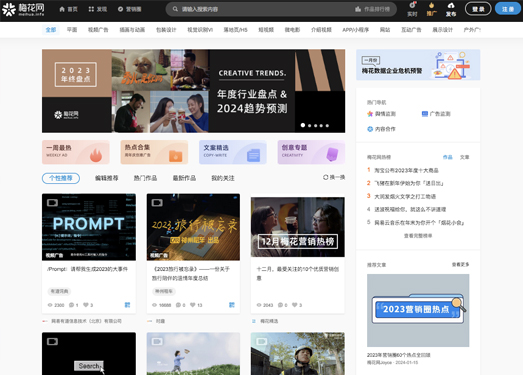Select the 互动广告 category tab

pos(411,30)
